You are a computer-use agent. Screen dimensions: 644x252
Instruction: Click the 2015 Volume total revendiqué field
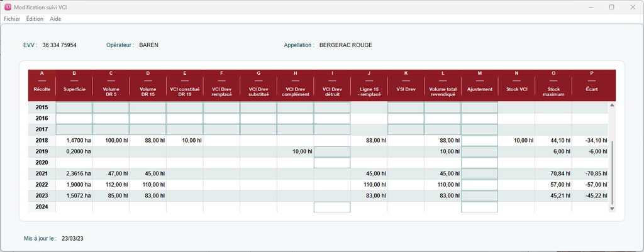tap(442, 107)
